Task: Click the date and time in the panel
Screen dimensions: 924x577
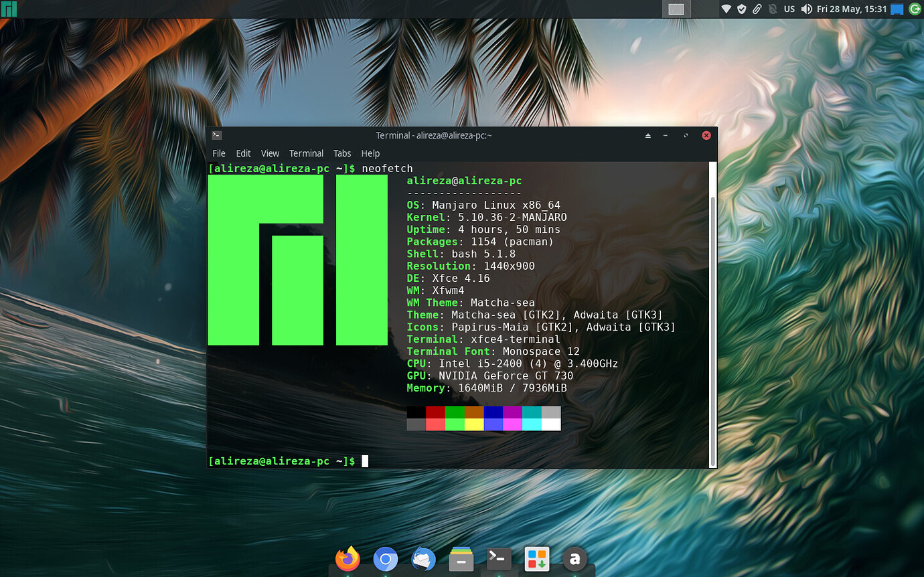Action: coord(850,9)
